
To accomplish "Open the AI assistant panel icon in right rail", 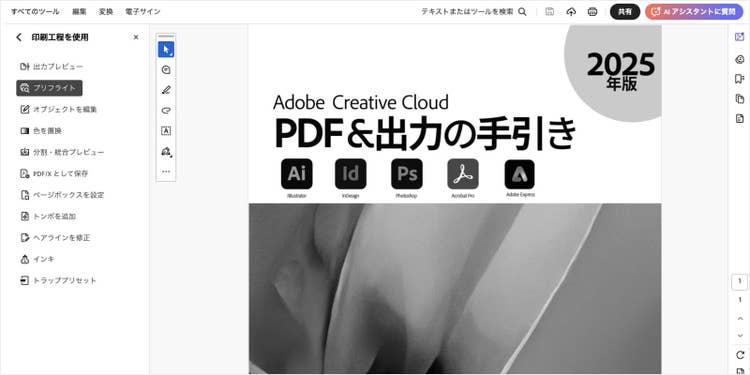I will coord(739,37).
